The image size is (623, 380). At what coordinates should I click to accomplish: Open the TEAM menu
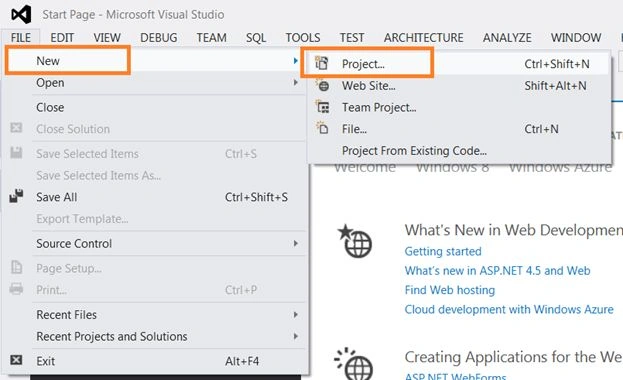(211, 38)
